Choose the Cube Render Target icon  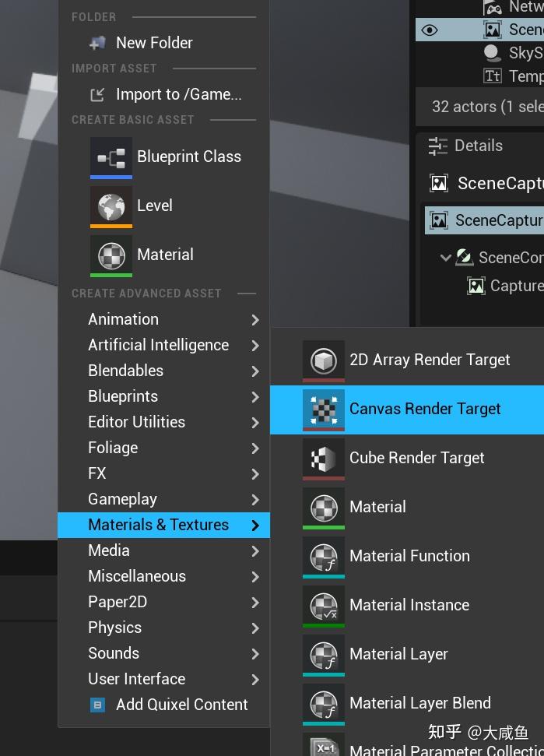[x=323, y=459]
